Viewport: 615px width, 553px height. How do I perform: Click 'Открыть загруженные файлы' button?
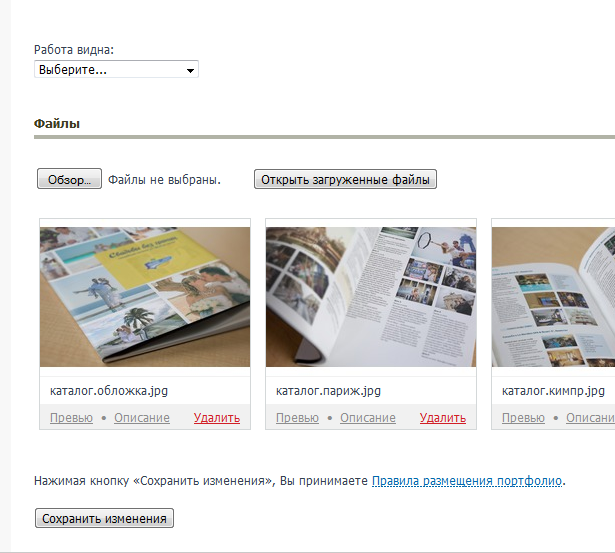tap(345, 179)
